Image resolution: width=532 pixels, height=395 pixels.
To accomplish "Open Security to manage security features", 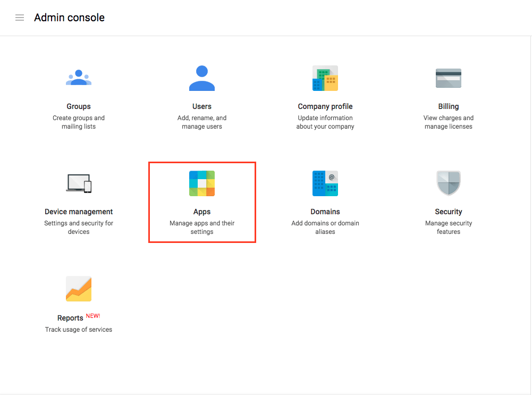I will tap(449, 211).
